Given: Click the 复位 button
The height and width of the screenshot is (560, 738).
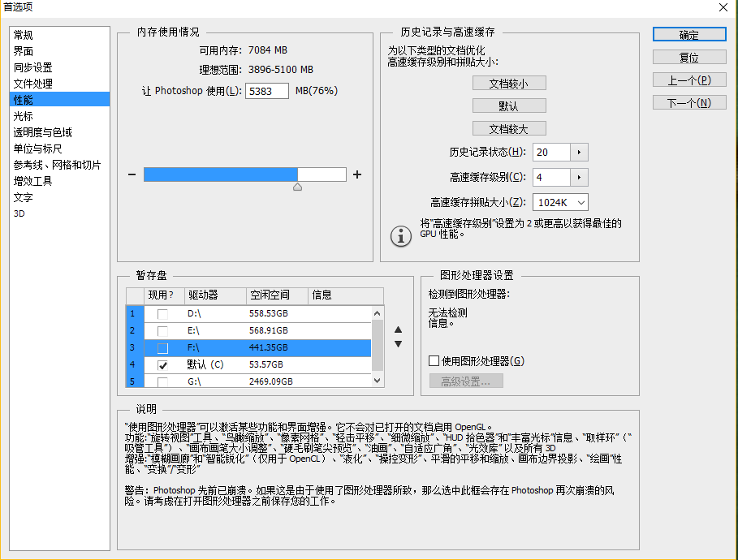Looking at the screenshot, I should [689, 58].
